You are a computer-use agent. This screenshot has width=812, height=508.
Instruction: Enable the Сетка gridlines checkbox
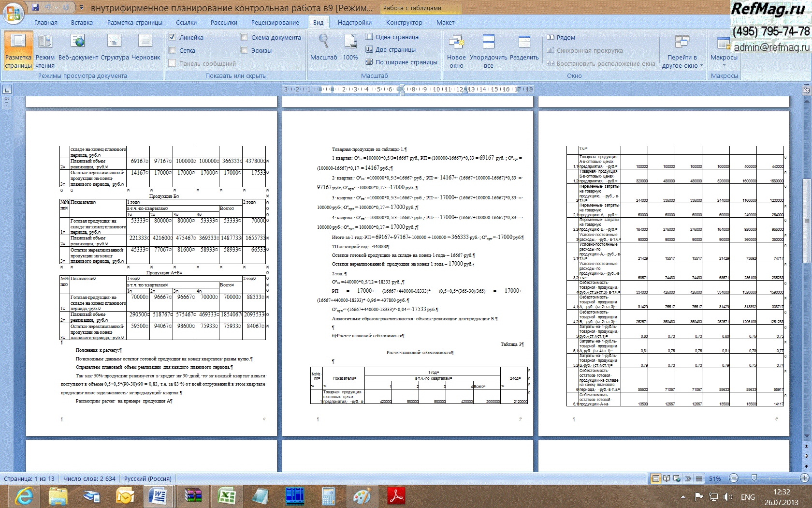click(x=172, y=50)
